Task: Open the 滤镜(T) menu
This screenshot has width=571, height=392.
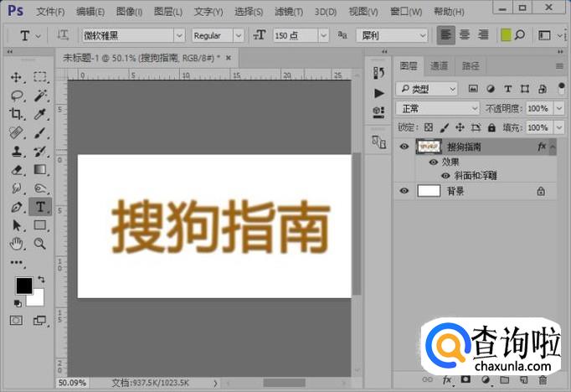Action: click(289, 12)
